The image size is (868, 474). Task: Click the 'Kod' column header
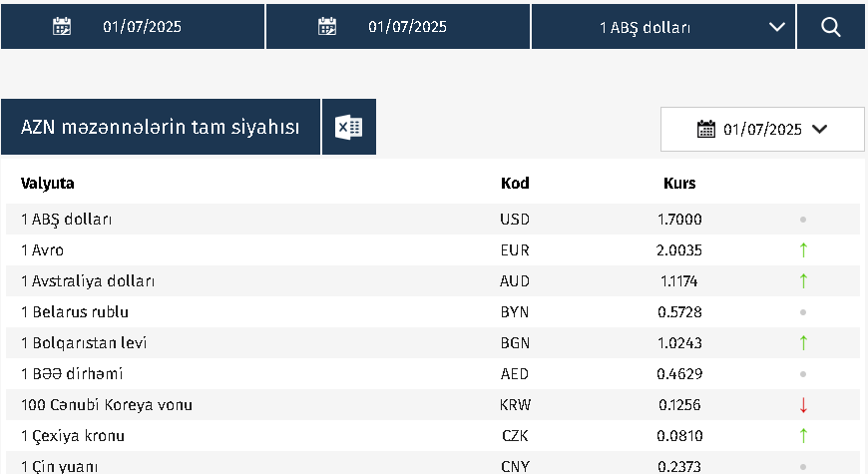point(515,184)
